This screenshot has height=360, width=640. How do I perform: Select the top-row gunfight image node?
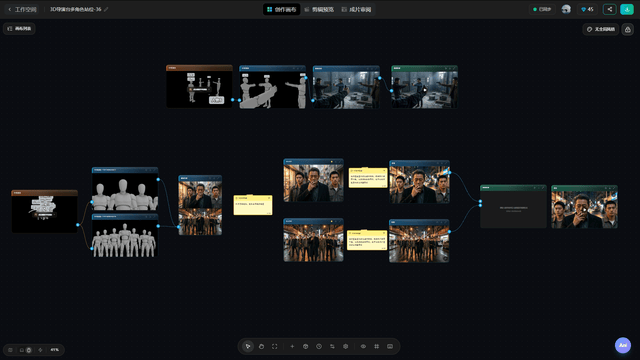click(346, 87)
